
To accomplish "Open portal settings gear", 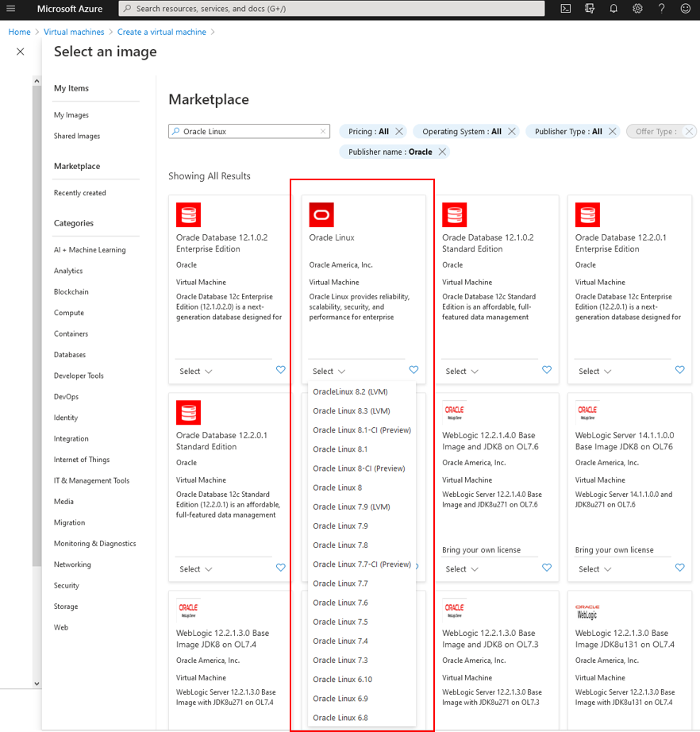I will 637,9.
